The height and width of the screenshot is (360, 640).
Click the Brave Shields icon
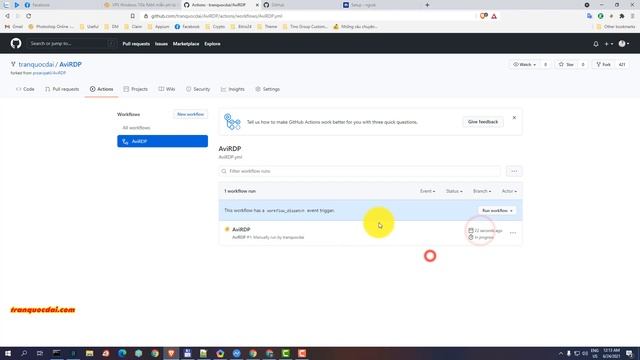pos(484,16)
